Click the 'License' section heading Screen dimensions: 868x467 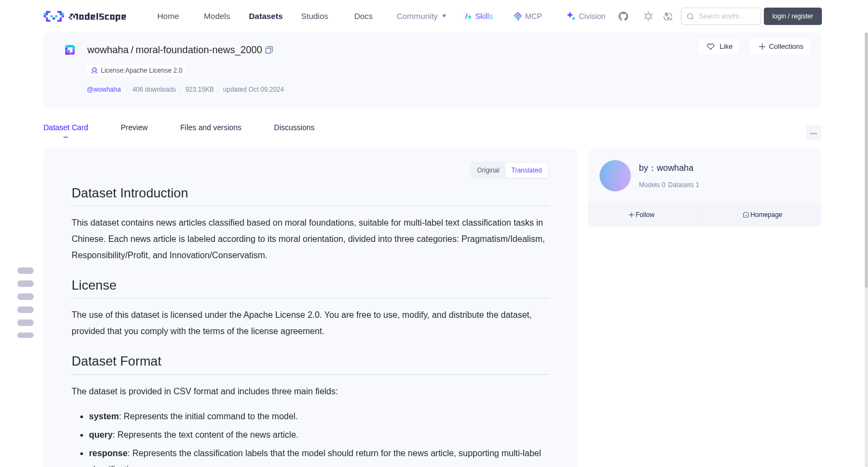[x=94, y=285]
